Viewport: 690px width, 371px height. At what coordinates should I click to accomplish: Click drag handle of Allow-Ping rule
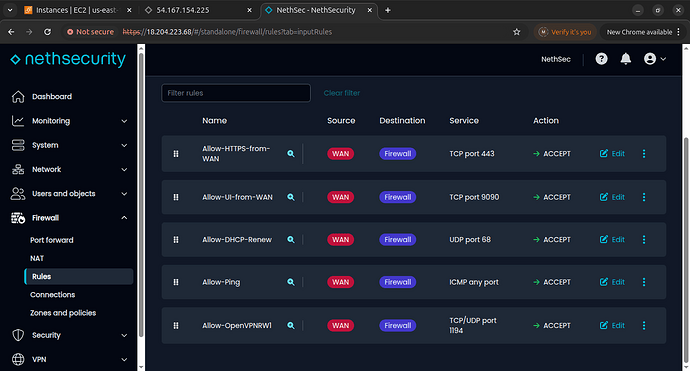coord(176,282)
